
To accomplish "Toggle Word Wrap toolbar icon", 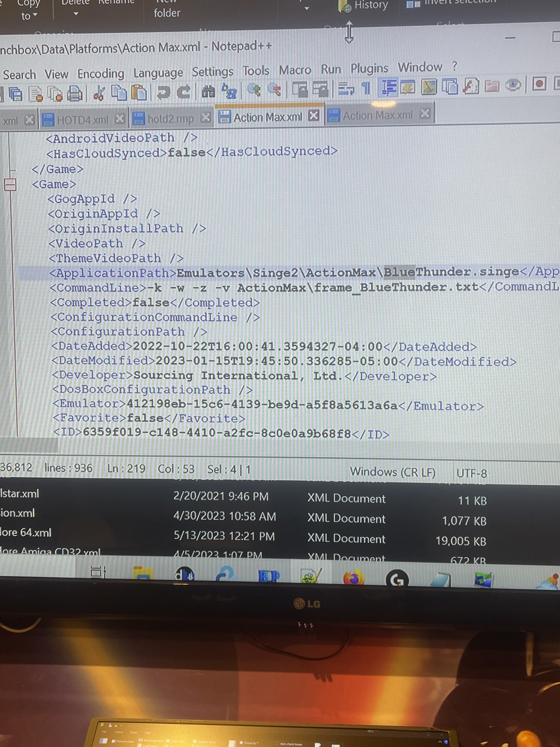I will (346, 89).
